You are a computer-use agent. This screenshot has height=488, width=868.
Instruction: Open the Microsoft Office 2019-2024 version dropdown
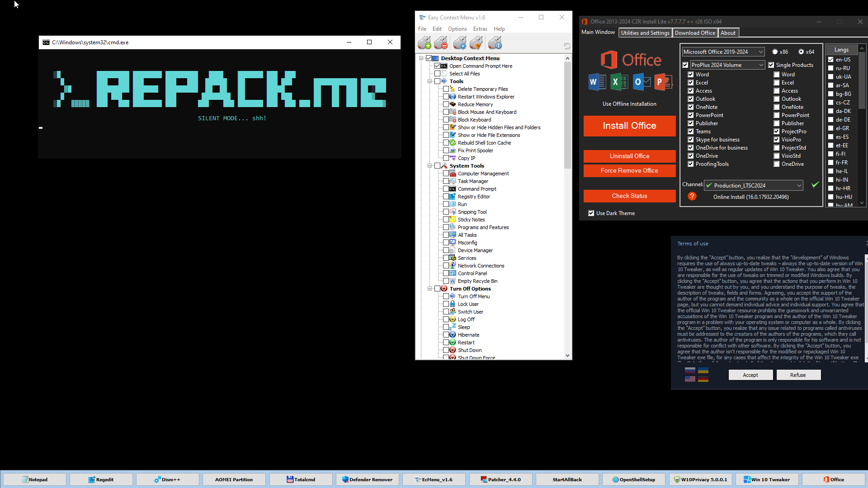[x=723, y=52]
